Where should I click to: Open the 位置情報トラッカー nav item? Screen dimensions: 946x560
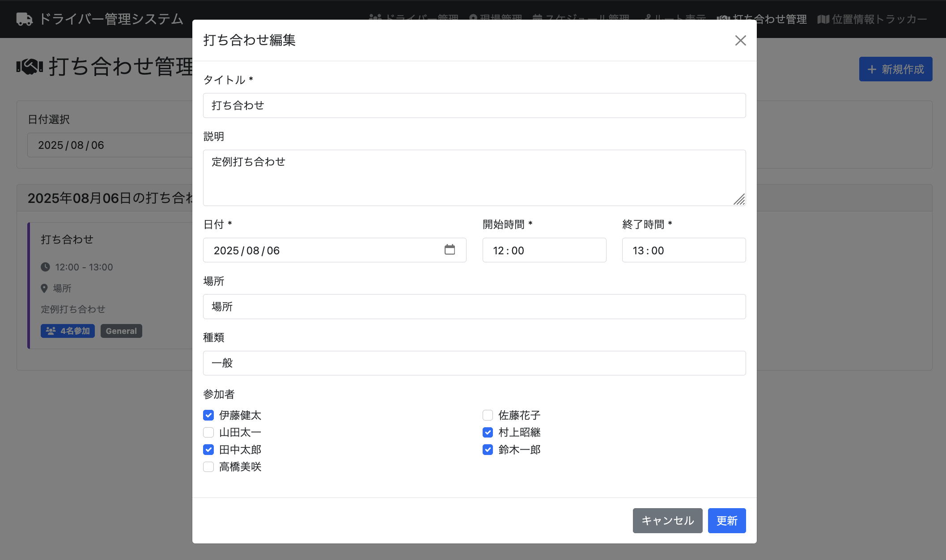tap(872, 19)
